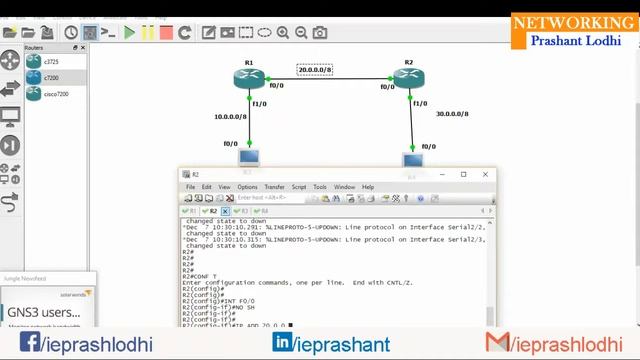Open Script menu in R2 terminal window
Screen dimensions: 640x360
[299, 187]
